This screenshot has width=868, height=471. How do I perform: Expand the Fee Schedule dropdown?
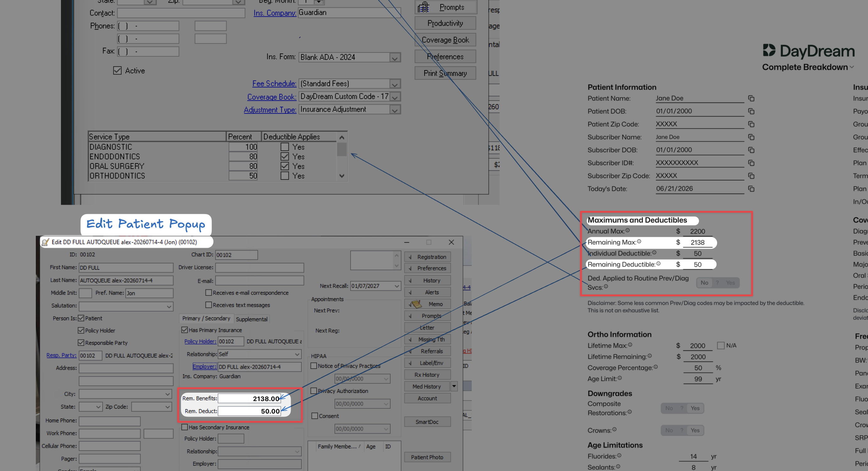[395, 84]
